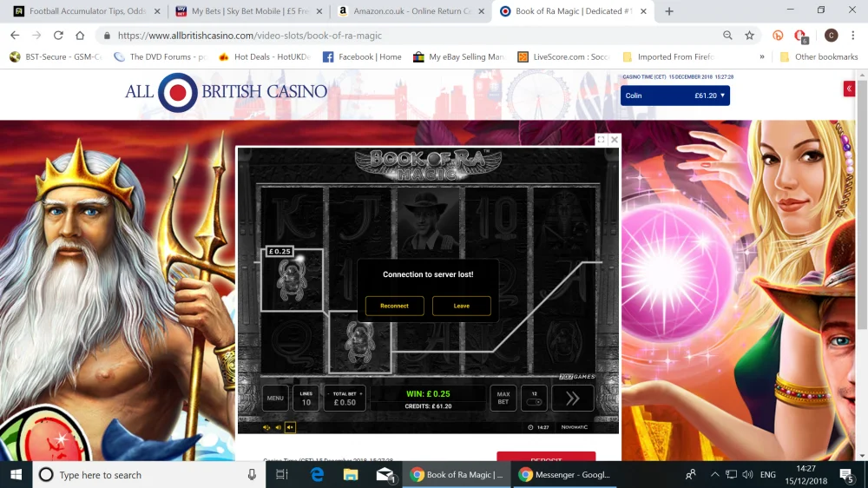The image size is (868, 488).
Task: Go forward in browser history
Action: click(x=36, y=36)
